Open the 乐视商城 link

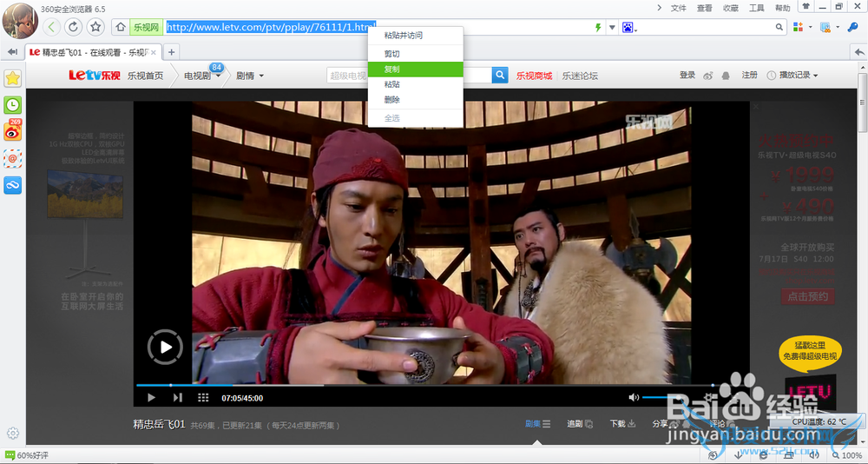pyautogui.click(x=534, y=76)
